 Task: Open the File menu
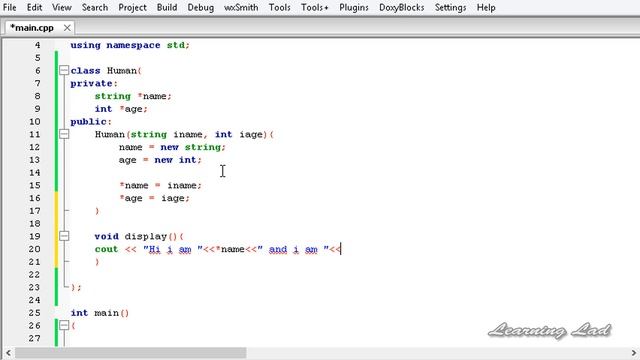[9, 7]
